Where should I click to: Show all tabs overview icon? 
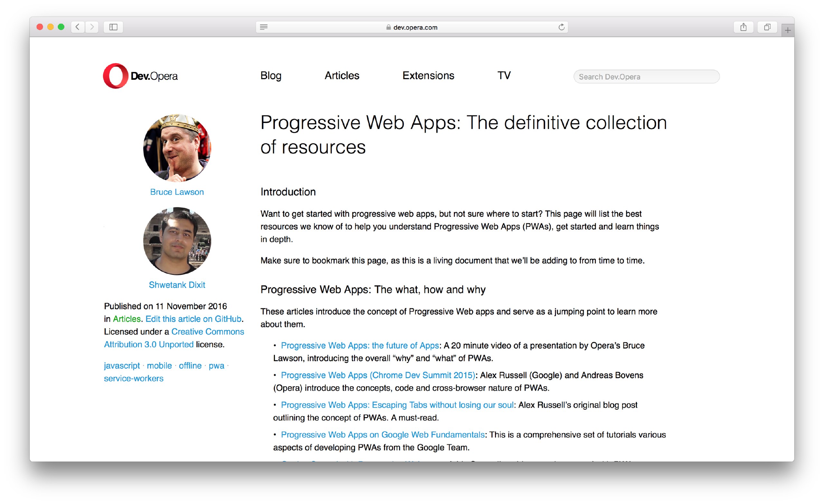(767, 27)
